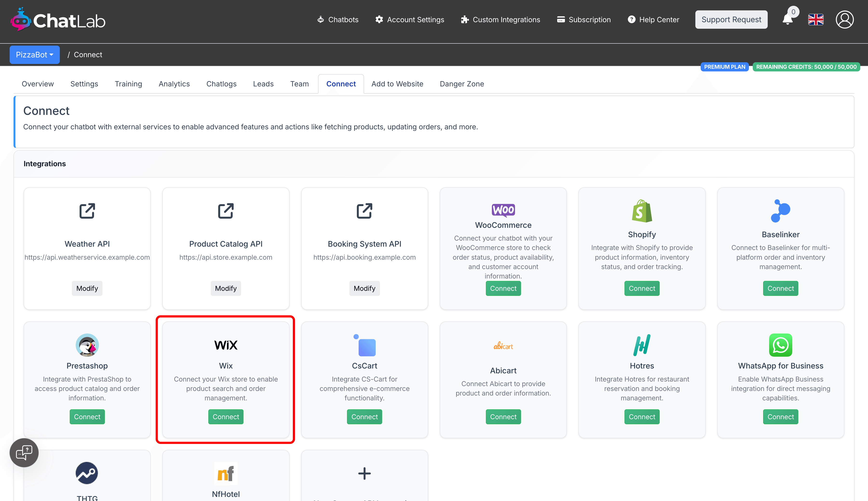Click the floating help chat icon
This screenshot has height=501, width=868.
click(x=24, y=452)
